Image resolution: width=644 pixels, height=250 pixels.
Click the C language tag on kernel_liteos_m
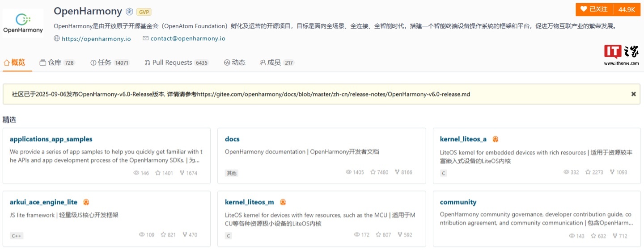point(229,236)
